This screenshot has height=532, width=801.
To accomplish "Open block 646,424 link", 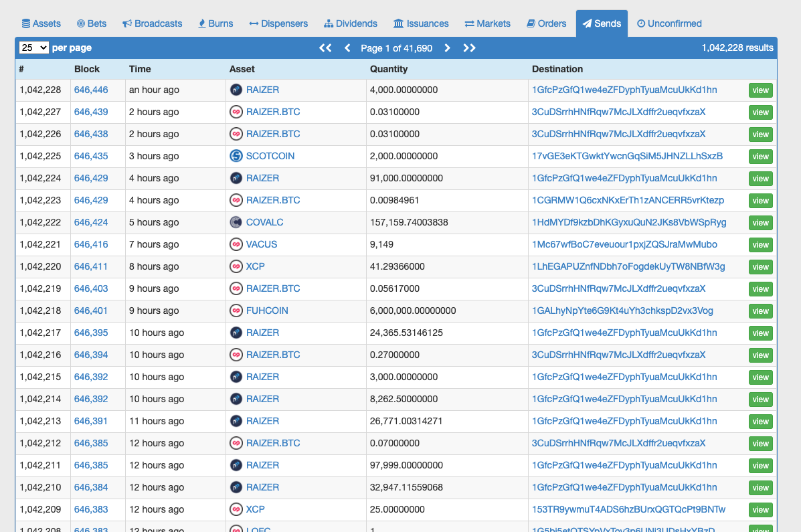I will pos(91,222).
